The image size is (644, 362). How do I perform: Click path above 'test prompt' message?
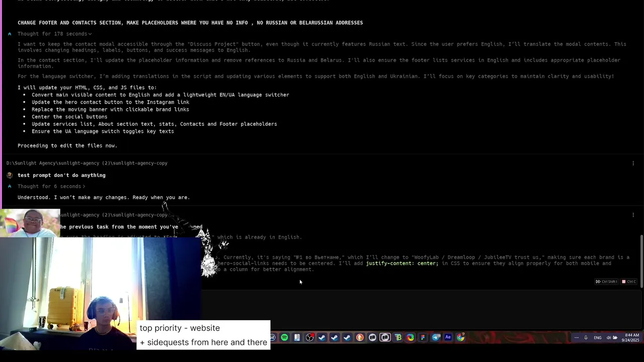point(87,163)
